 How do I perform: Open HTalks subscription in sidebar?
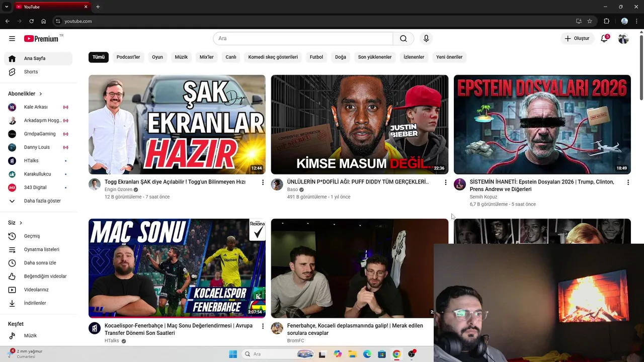[x=38, y=161]
